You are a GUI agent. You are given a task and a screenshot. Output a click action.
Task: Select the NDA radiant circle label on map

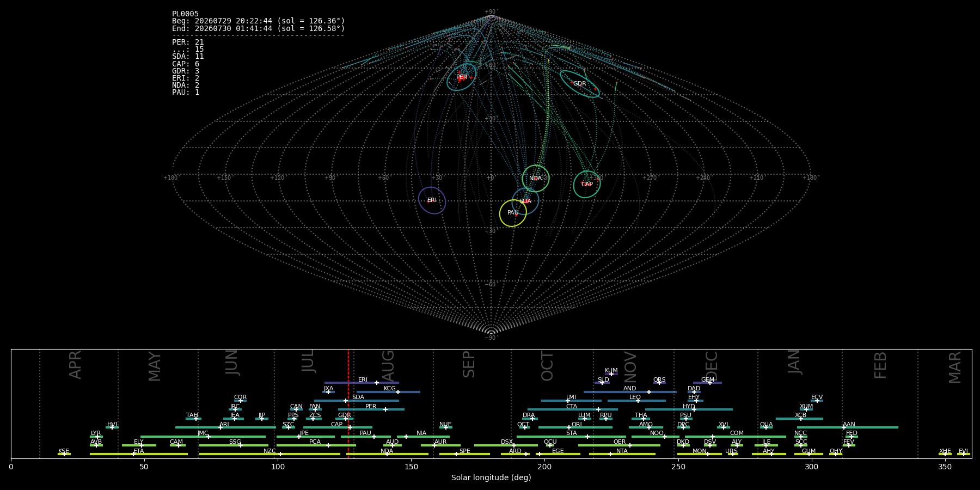535,179
